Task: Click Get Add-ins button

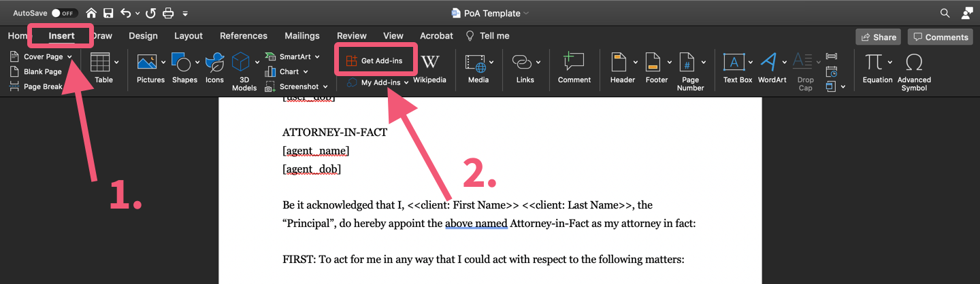Action: (x=375, y=61)
